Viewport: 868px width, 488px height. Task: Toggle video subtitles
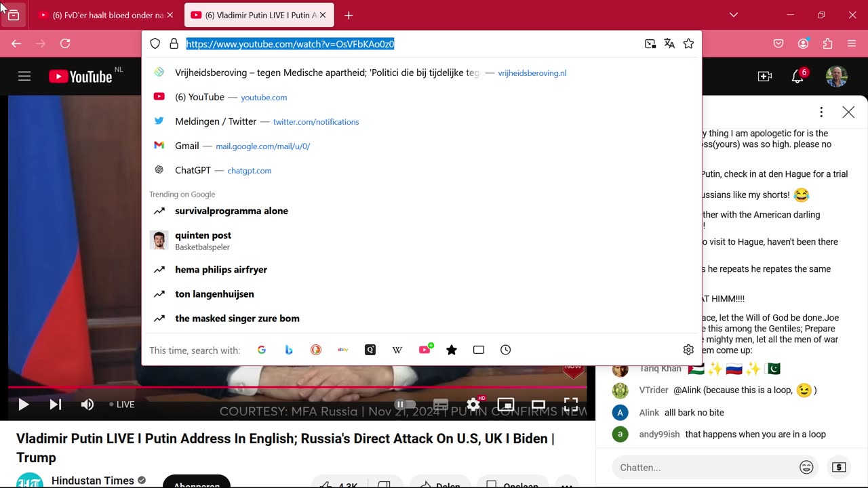(441, 405)
